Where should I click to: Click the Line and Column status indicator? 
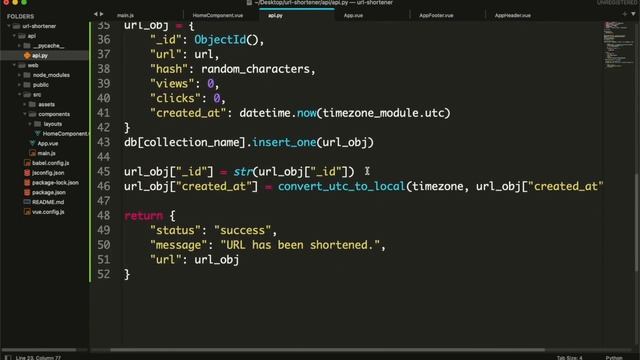click(38, 358)
